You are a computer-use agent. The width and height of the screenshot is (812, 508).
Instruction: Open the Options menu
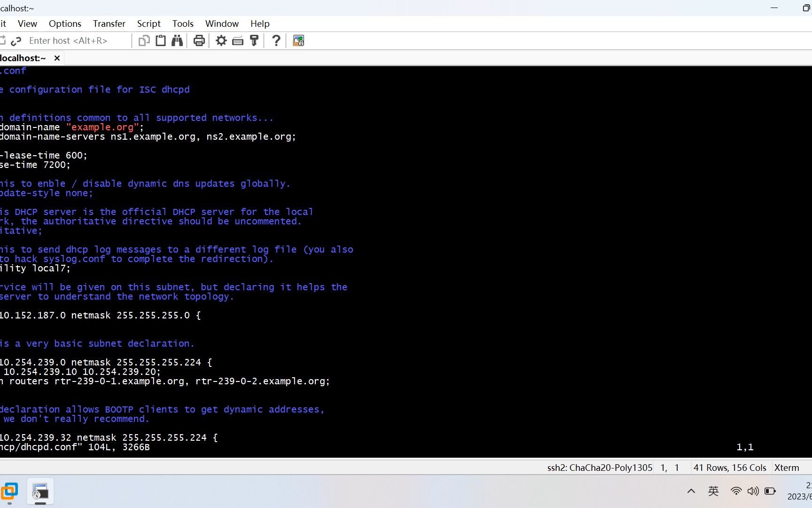pyautogui.click(x=65, y=24)
